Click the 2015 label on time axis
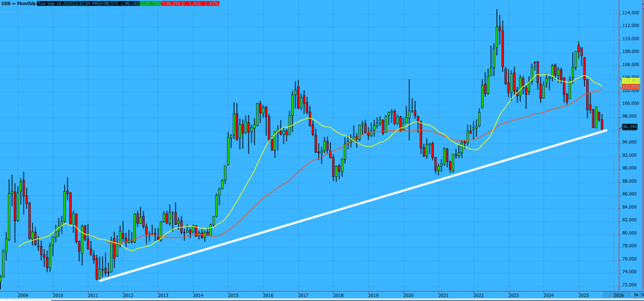The width and height of the screenshot is (644, 301). pyautogui.click(x=233, y=294)
